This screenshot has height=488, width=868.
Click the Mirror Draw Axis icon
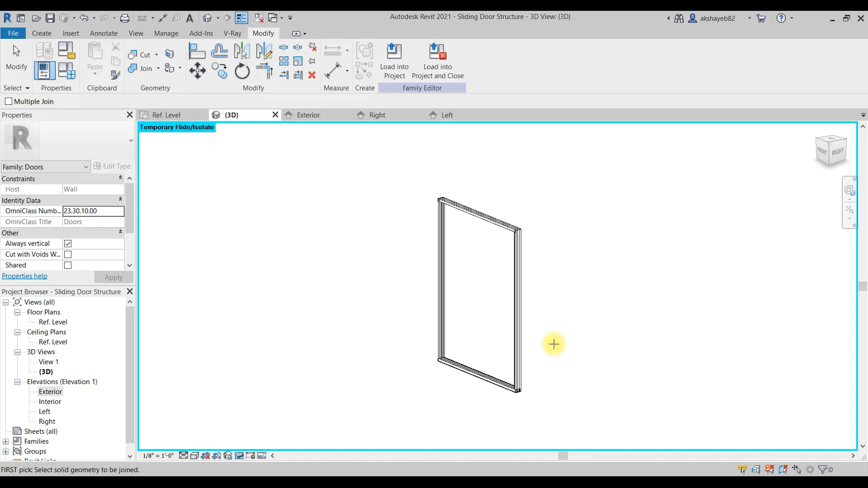click(264, 51)
